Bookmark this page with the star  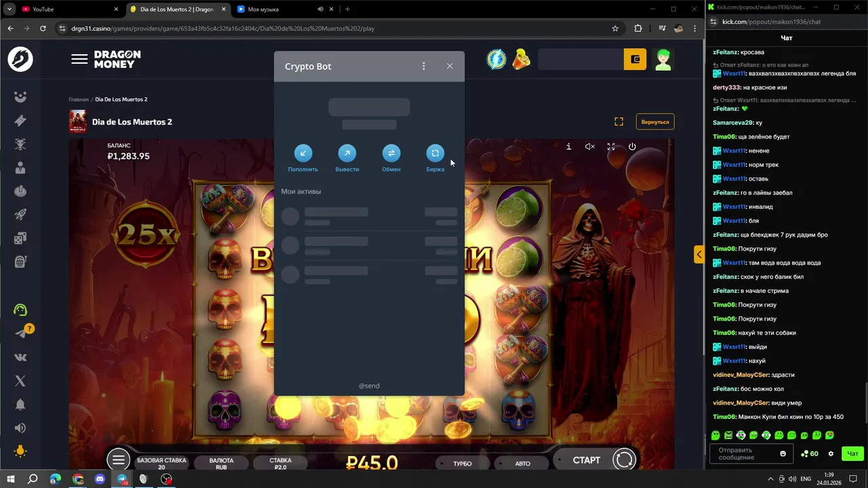[615, 28]
